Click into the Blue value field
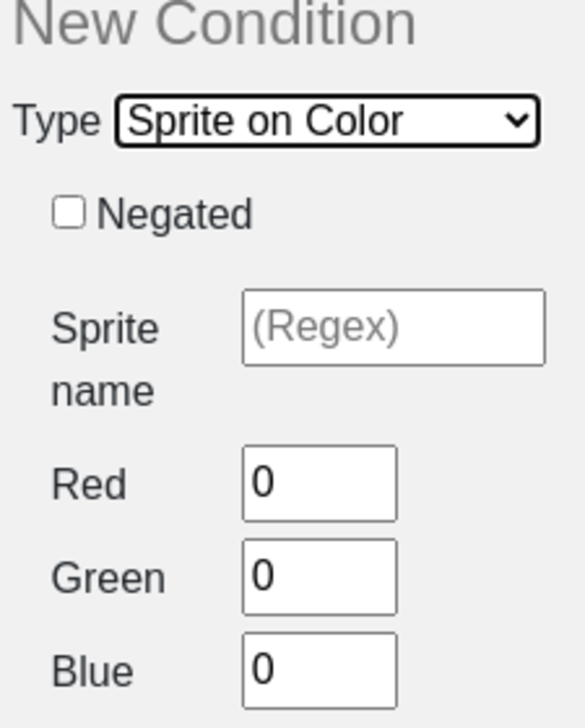This screenshot has width=585, height=728. [319, 670]
